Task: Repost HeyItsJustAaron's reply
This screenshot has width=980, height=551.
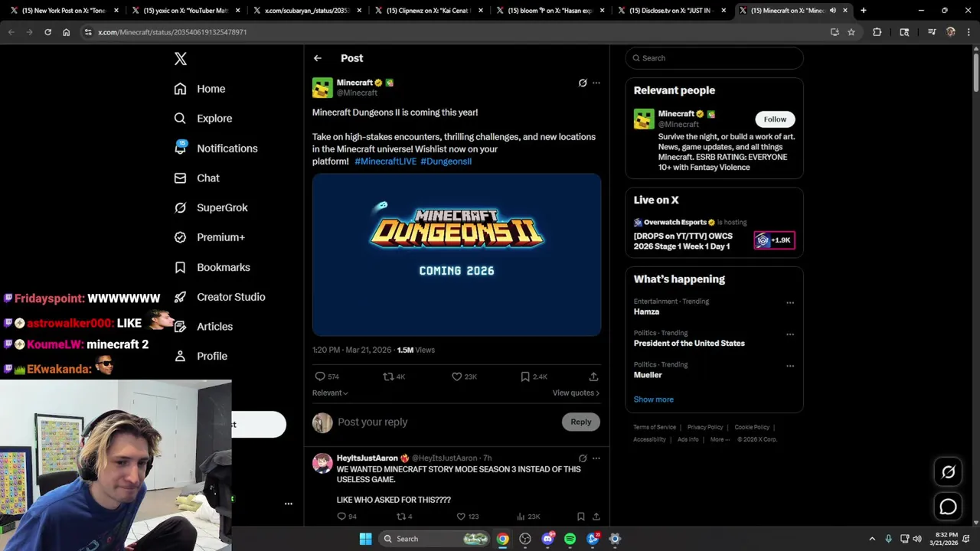Action: coord(404,517)
